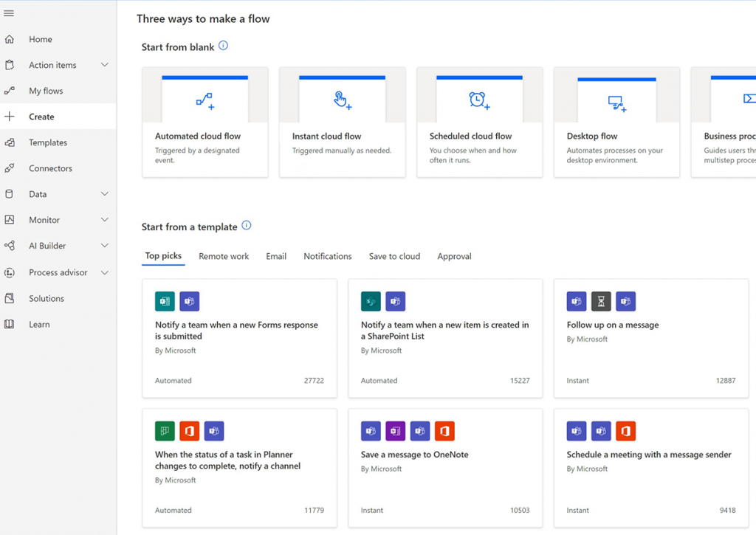Image resolution: width=756 pixels, height=535 pixels.
Task: Expand the AI Builder section
Action: click(x=103, y=245)
